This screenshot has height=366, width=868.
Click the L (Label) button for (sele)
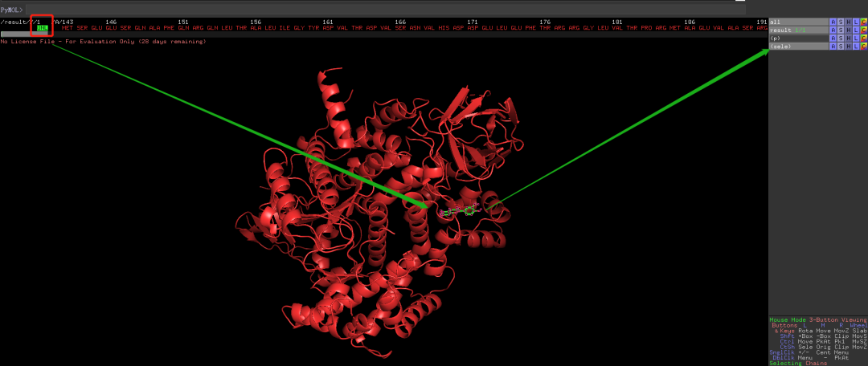tap(857, 47)
